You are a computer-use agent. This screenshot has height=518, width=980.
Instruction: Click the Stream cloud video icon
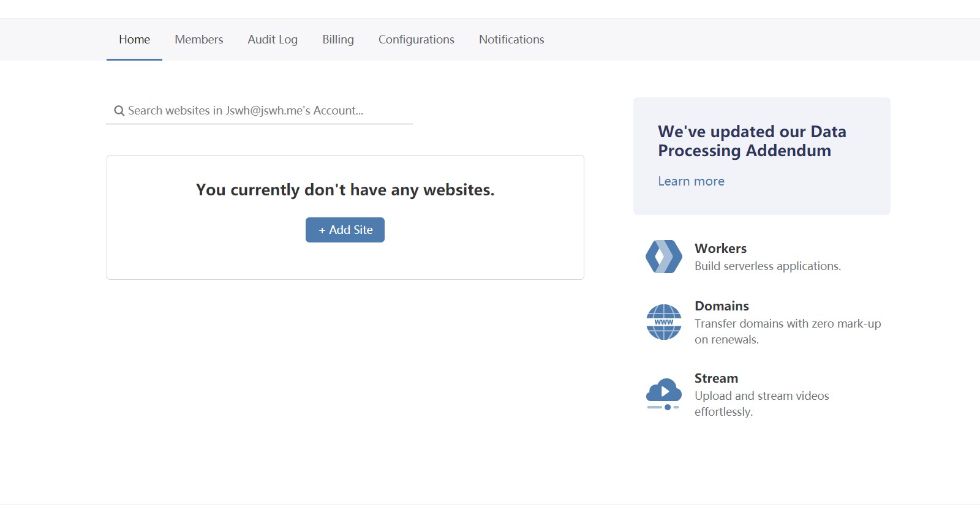664,394
